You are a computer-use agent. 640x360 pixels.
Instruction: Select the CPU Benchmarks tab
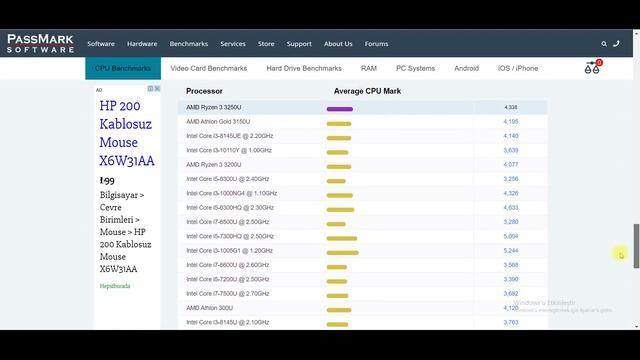pyautogui.click(x=123, y=68)
